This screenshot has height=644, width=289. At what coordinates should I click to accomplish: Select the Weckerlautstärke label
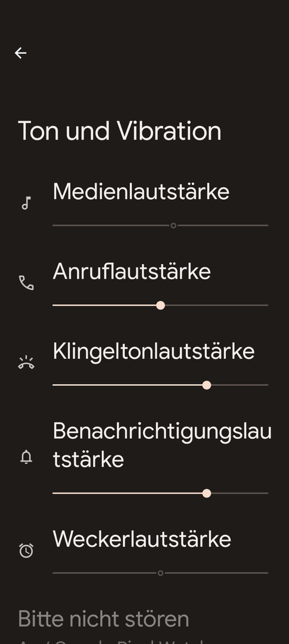coord(142,539)
